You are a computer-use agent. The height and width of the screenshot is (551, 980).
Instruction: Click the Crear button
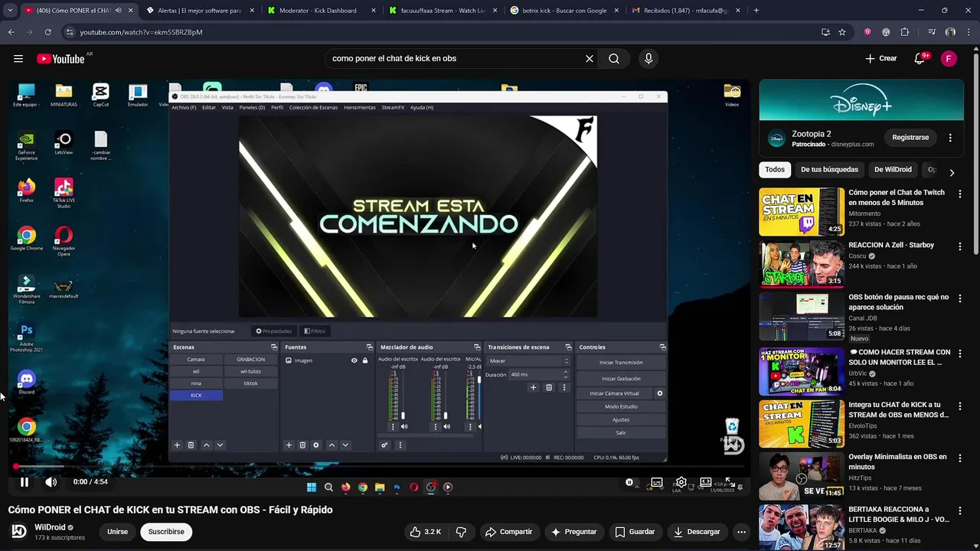click(881, 59)
